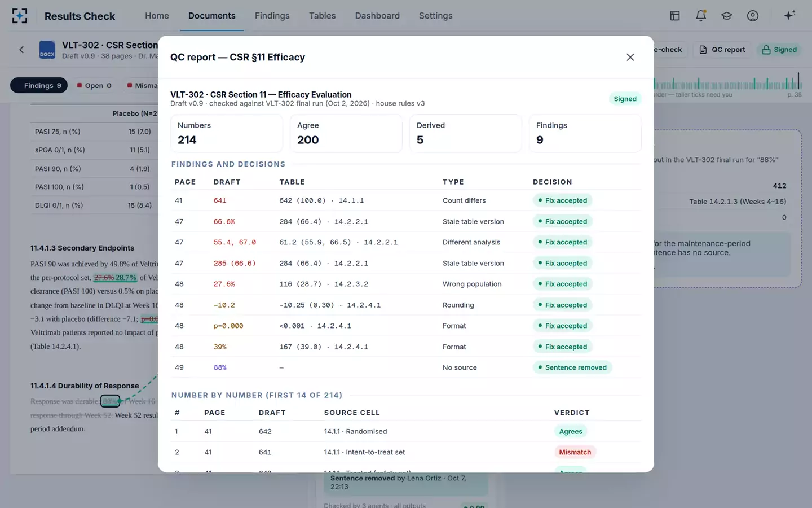Go to the Dashboard tab
The width and height of the screenshot is (812, 508).
[x=377, y=16]
